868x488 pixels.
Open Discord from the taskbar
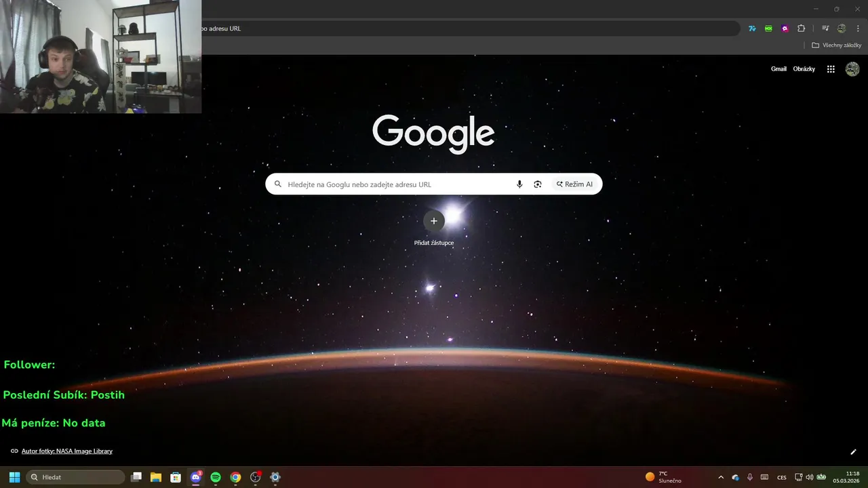point(196,477)
